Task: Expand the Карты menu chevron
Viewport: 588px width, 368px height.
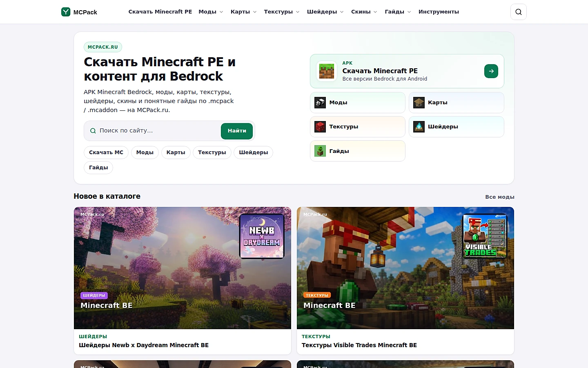Action: pyautogui.click(x=255, y=12)
